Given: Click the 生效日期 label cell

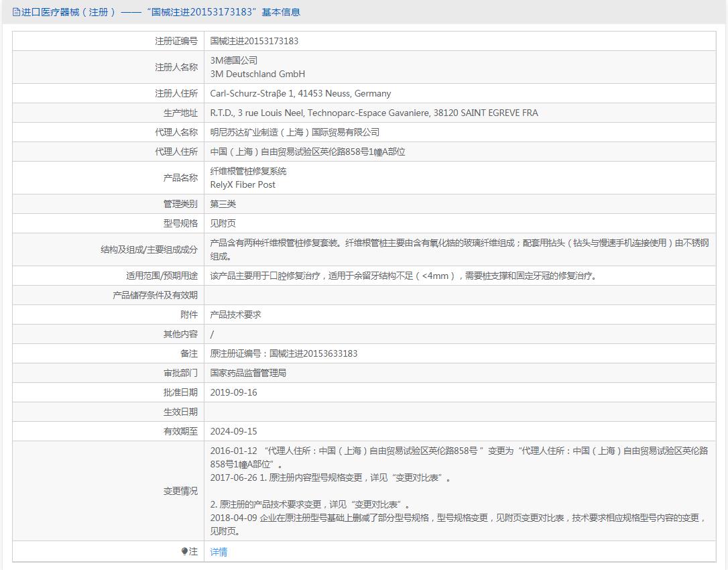Looking at the screenshot, I should (108, 412).
